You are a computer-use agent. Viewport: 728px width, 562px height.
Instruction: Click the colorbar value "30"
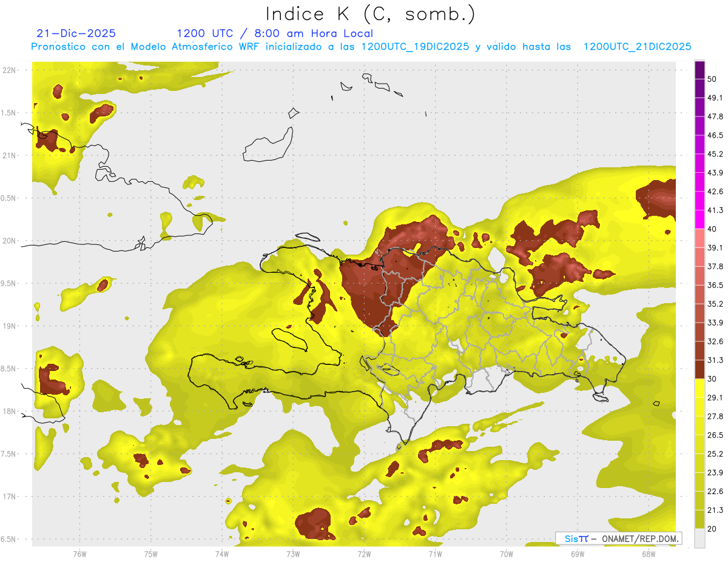[712, 379]
